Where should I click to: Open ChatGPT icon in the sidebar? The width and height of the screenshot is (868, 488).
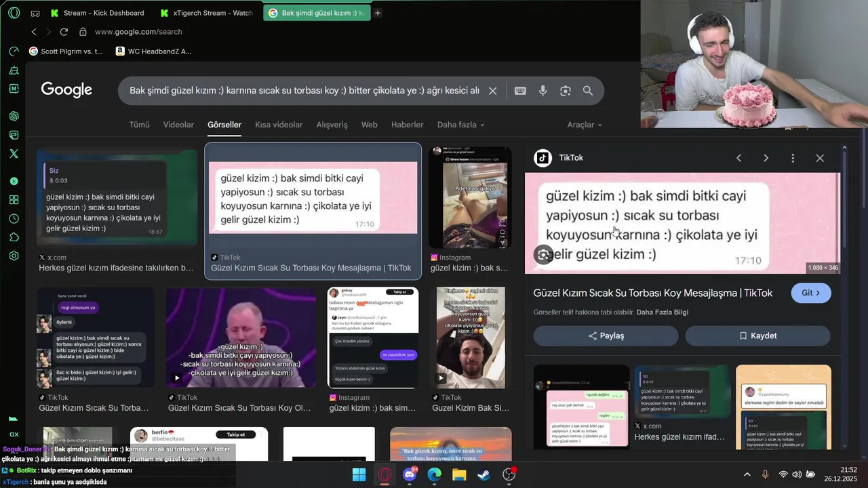click(x=14, y=116)
